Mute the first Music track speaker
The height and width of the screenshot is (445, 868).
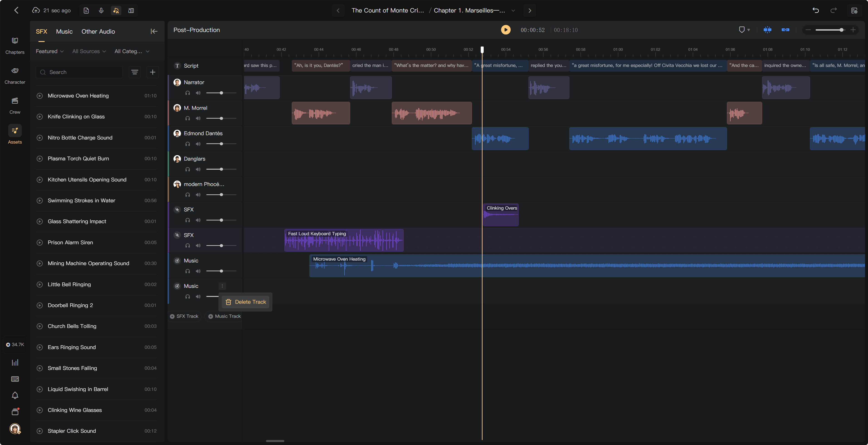point(198,271)
